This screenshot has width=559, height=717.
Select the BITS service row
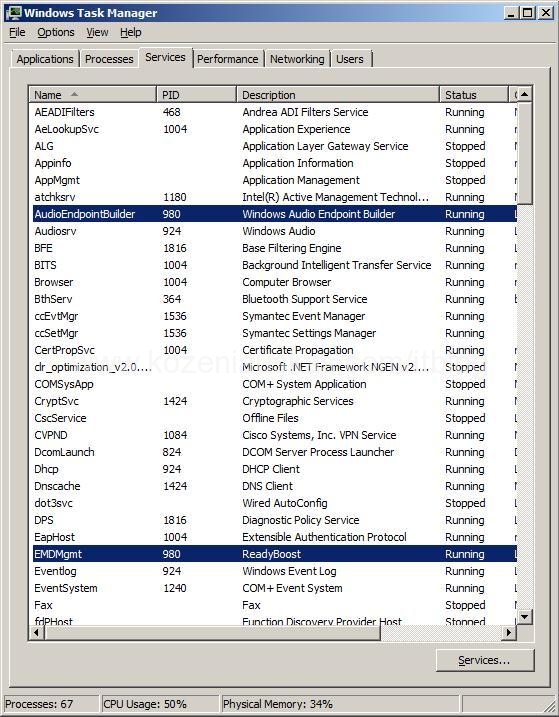coord(274,265)
